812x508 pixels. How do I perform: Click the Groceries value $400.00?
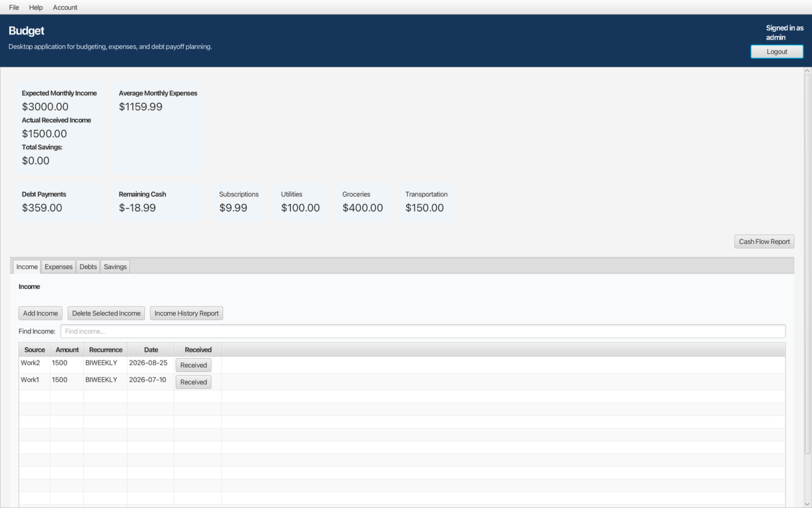362,208
